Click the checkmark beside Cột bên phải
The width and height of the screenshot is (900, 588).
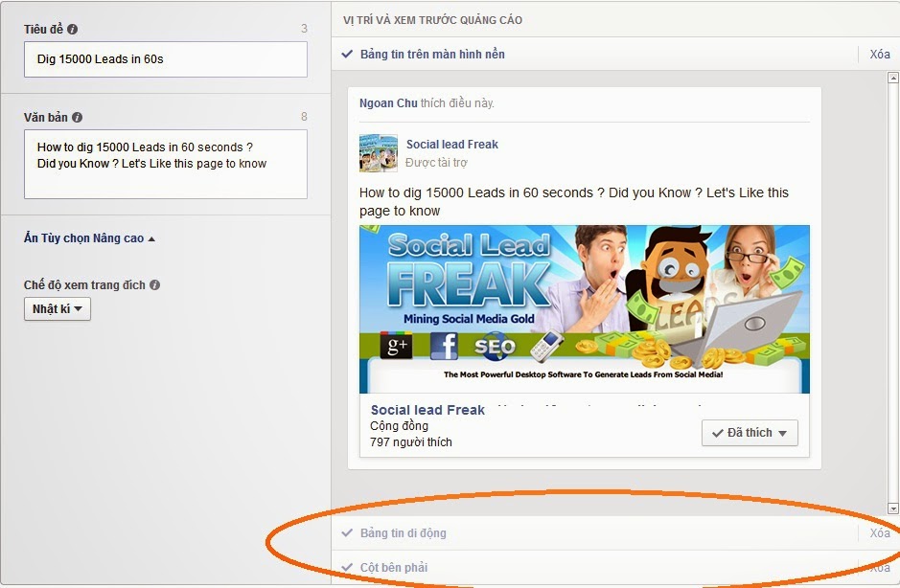347,567
